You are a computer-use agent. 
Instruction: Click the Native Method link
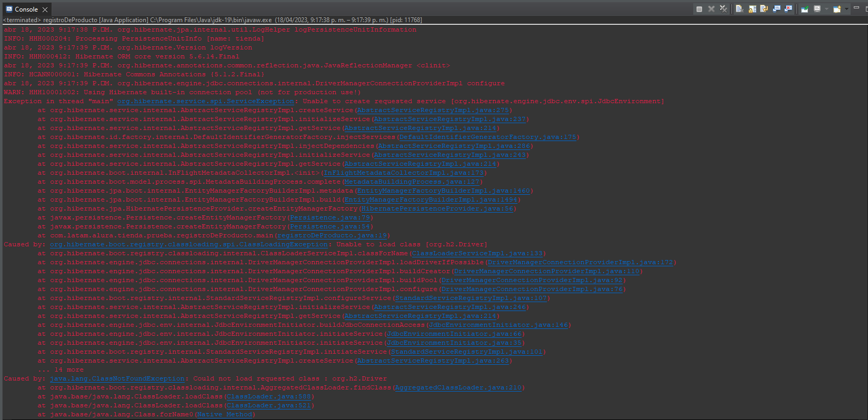[224, 414]
